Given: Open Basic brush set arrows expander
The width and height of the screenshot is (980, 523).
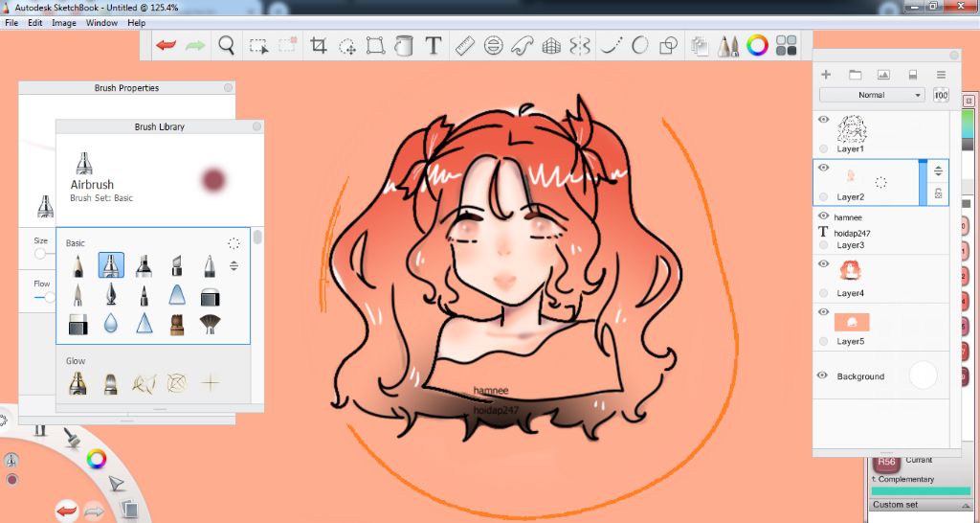Looking at the screenshot, I should point(234,266).
